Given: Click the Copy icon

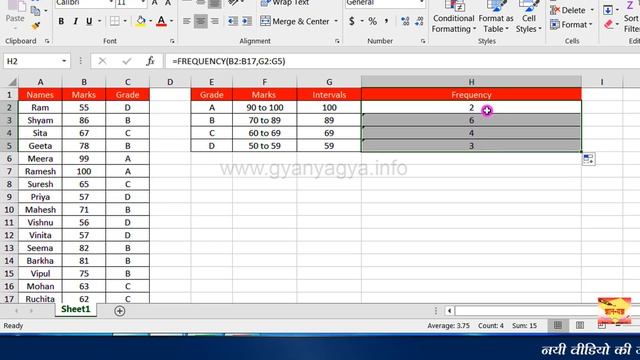Looking at the screenshot, I should pos(35,10).
